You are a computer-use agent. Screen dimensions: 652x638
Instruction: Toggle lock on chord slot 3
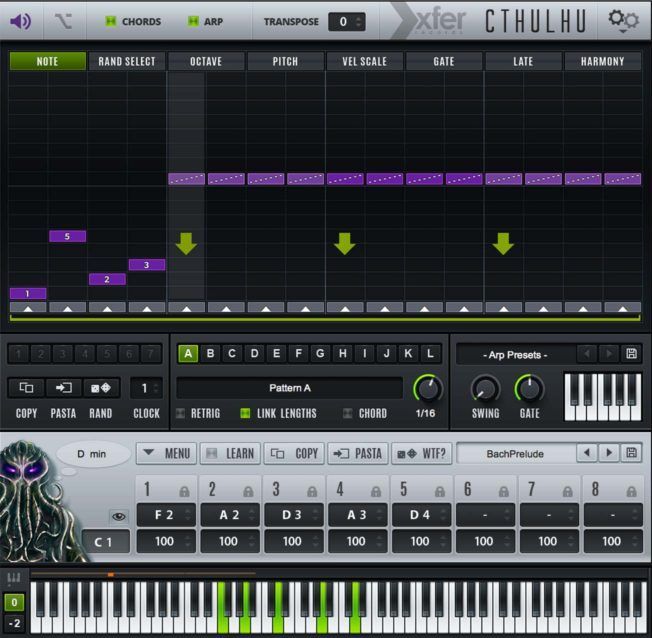click(312, 491)
